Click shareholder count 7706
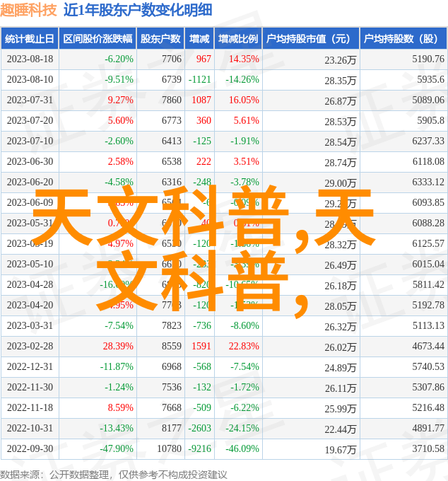The width and height of the screenshot is (448, 481). pyautogui.click(x=172, y=59)
